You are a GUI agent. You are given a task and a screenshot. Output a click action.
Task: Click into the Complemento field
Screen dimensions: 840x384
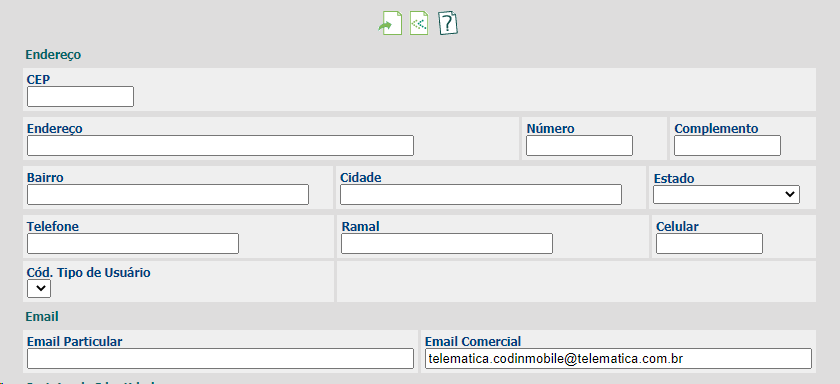click(727, 146)
